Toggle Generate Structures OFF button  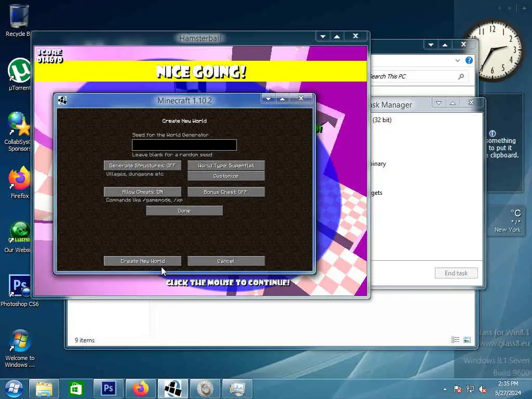click(142, 166)
